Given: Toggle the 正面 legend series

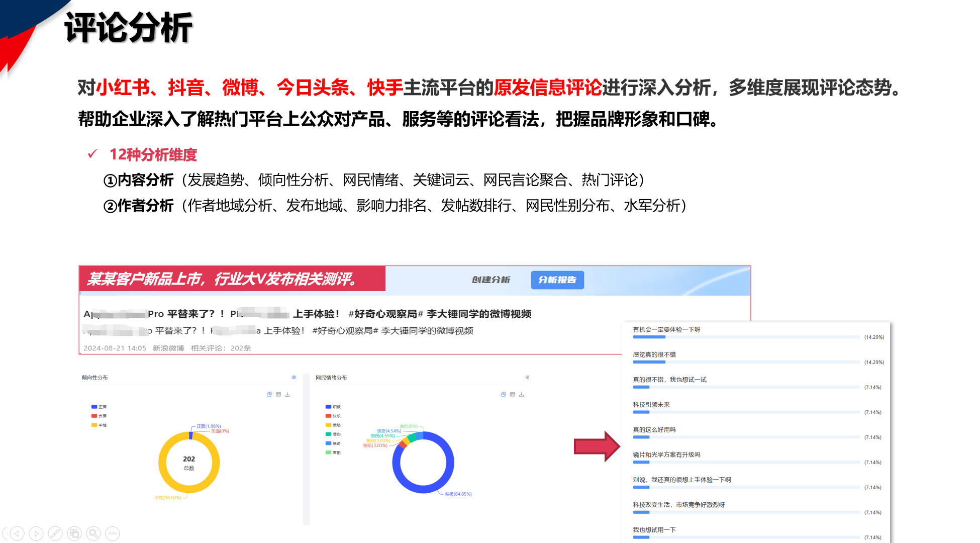Looking at the screenshot, I should [99, 407].
